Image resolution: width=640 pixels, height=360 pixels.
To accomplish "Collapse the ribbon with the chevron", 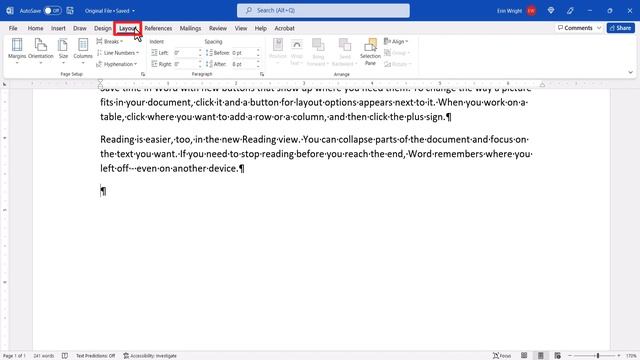I will click(x=631, y=72).
